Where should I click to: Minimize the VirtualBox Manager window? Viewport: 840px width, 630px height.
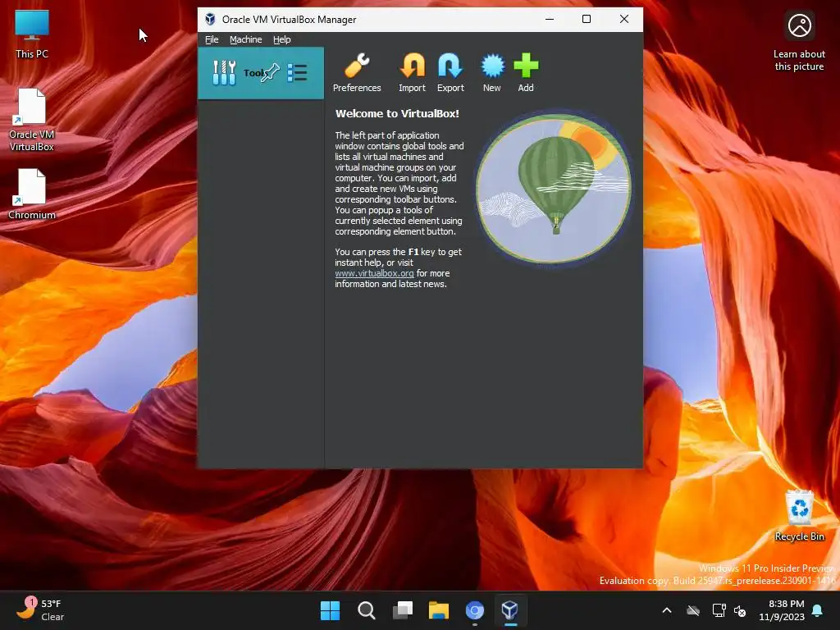[x=549, y=20]
